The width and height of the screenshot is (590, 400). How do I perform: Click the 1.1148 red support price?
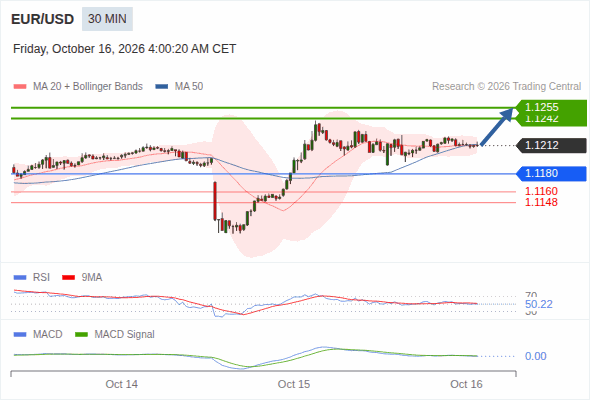pos(541,202)
